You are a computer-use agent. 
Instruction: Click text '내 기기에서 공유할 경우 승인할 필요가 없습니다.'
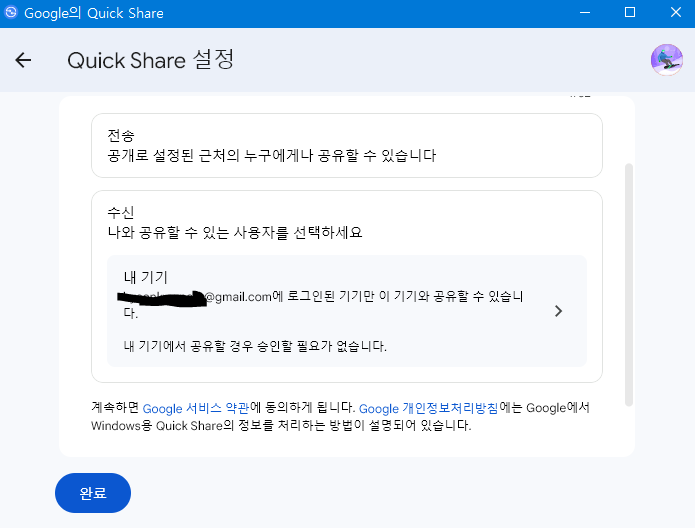click(x=255, y=346)
